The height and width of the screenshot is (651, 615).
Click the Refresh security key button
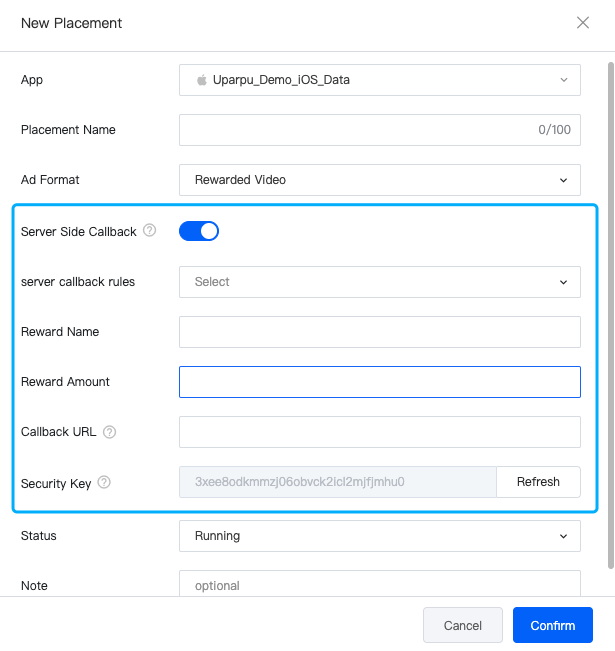coord(538,482)
